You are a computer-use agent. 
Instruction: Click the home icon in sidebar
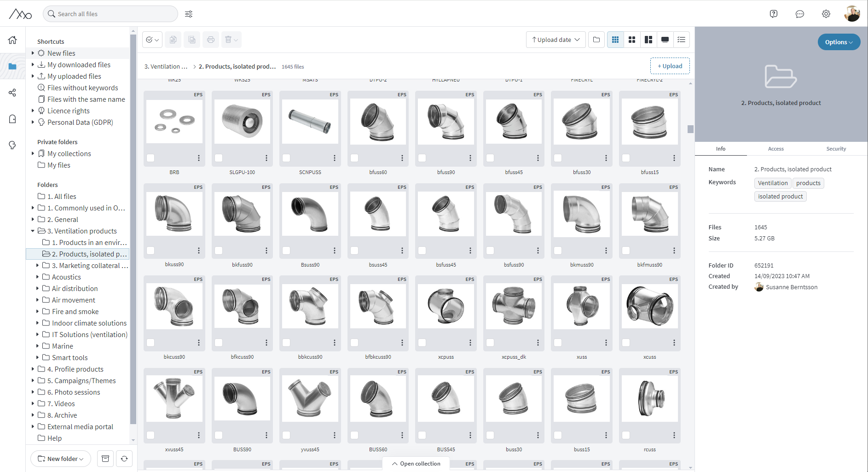(x=12, y=40)
